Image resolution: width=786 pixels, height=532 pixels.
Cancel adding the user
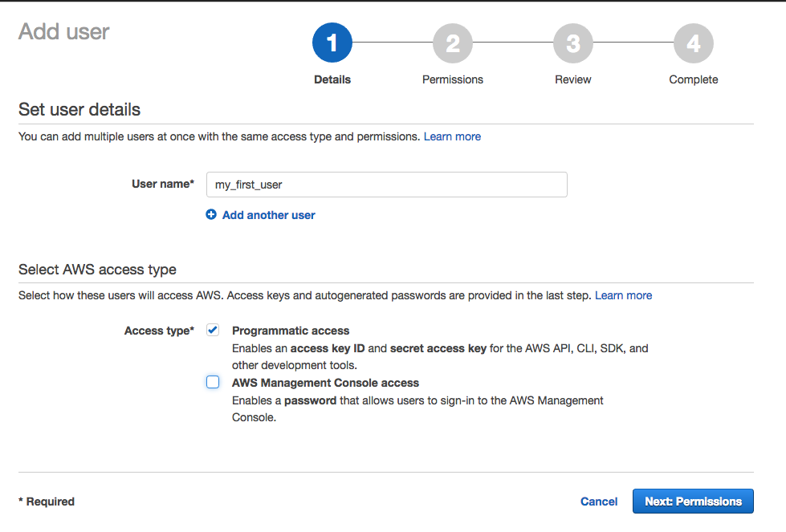click(x=599, y=502)
